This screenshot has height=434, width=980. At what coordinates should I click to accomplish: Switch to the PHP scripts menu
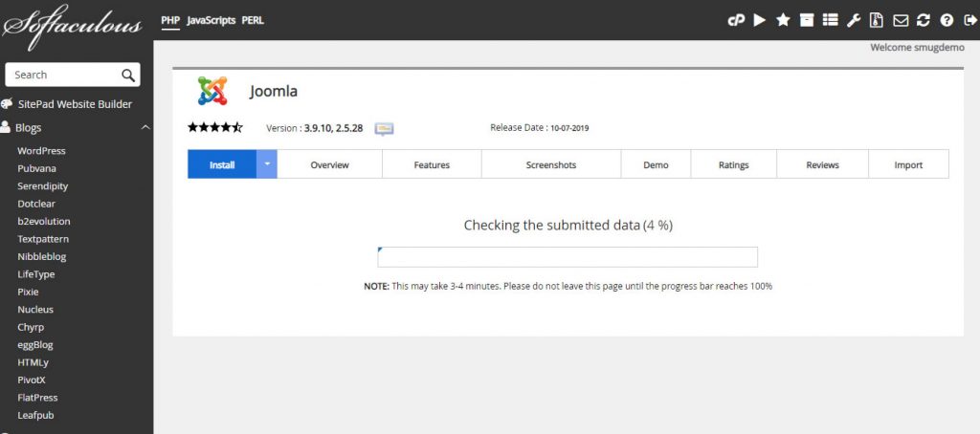(x=170, y=20)
